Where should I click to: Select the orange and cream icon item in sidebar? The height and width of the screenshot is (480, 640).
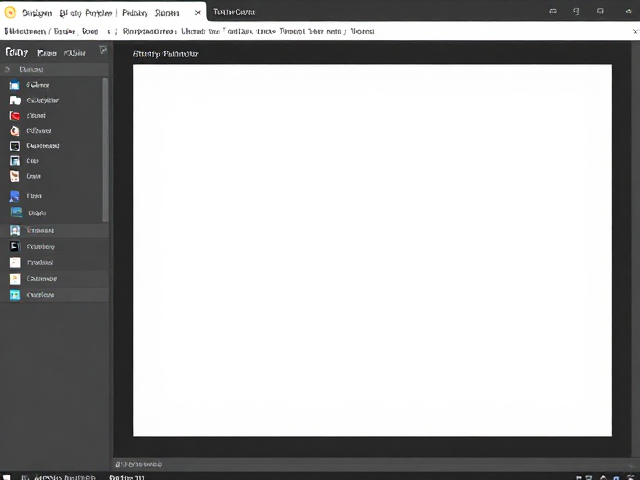(x=52, y=176)
